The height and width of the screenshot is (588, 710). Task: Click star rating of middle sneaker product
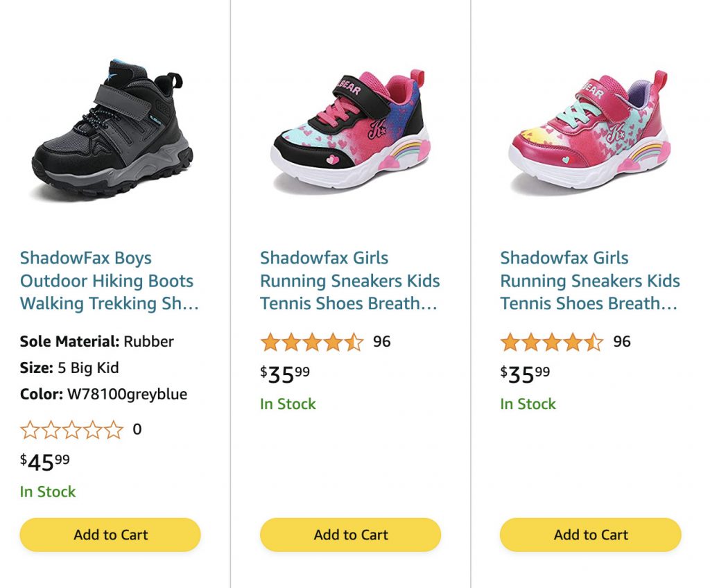coord(311,342)
